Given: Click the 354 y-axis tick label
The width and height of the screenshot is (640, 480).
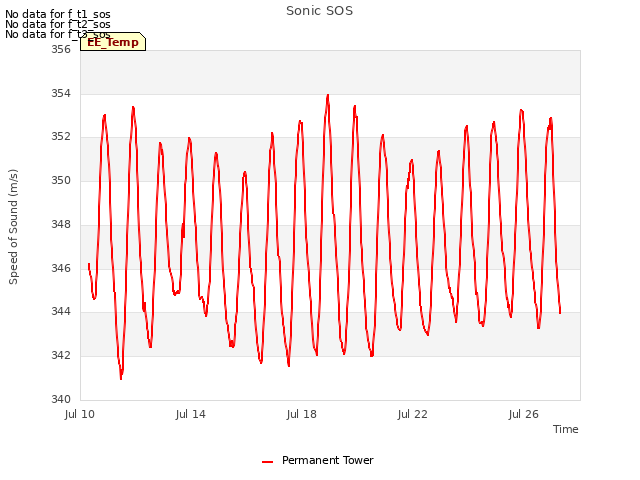Looking at the screenshot, I should pos(61,93).
